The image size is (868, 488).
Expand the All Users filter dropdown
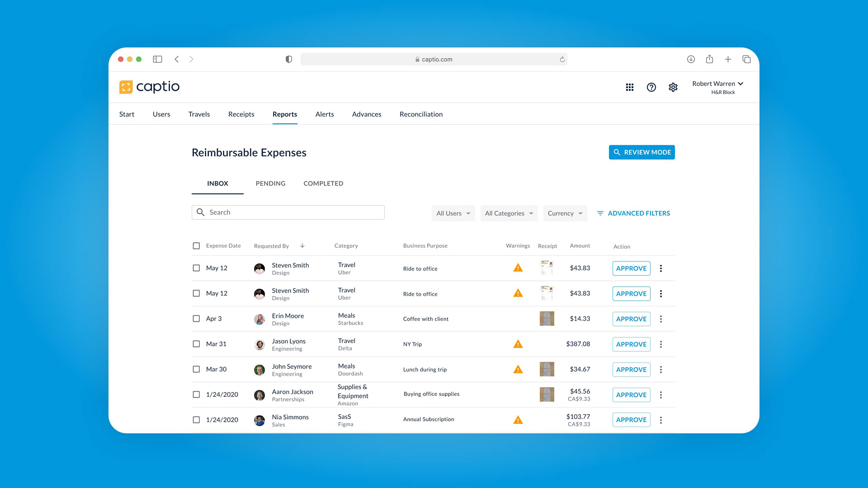(x=453, y=213)
